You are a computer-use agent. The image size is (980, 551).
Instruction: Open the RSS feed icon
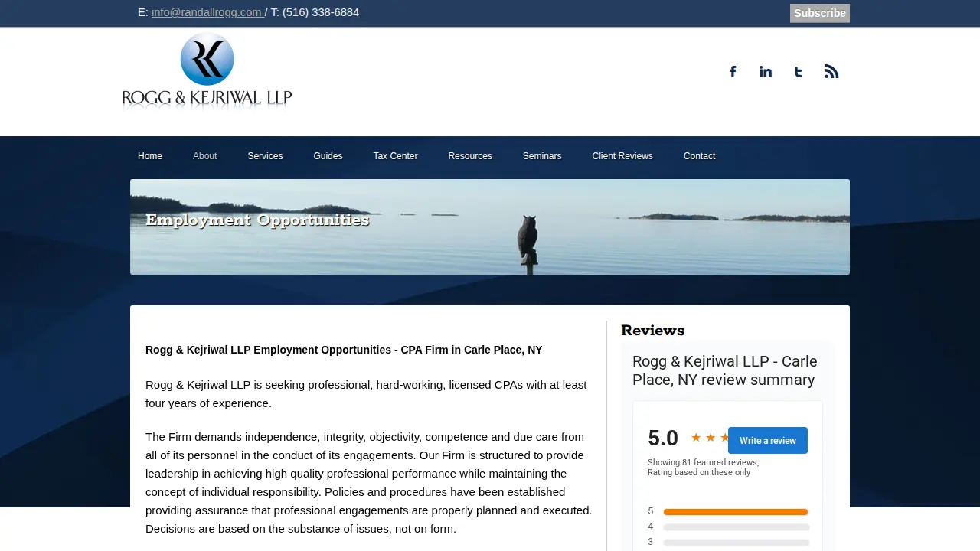pos(831,72)
